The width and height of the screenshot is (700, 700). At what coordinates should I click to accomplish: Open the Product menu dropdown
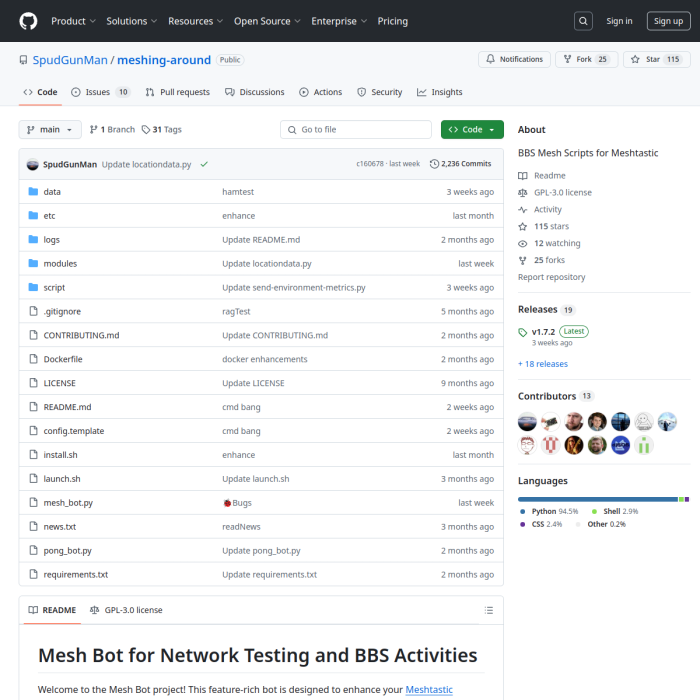click(73, 21)
